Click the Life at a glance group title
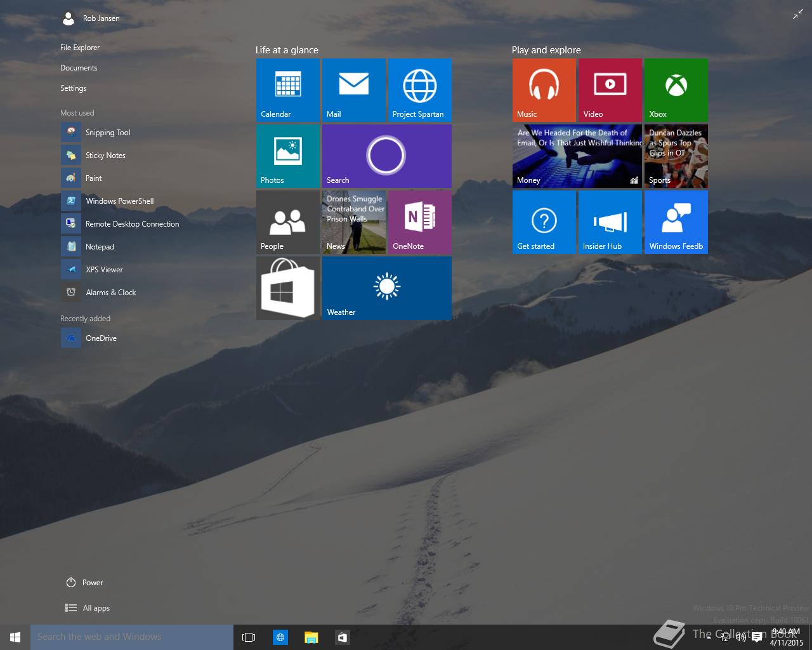The height and width of the screenshot is (650, 812). coord(287,50)
